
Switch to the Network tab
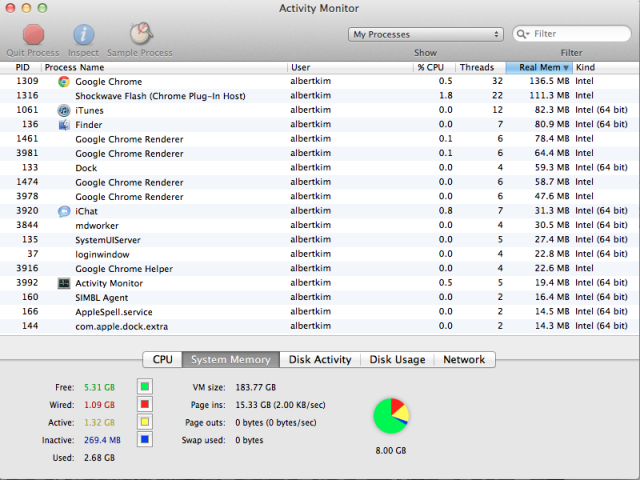click(x=464, y=360)
